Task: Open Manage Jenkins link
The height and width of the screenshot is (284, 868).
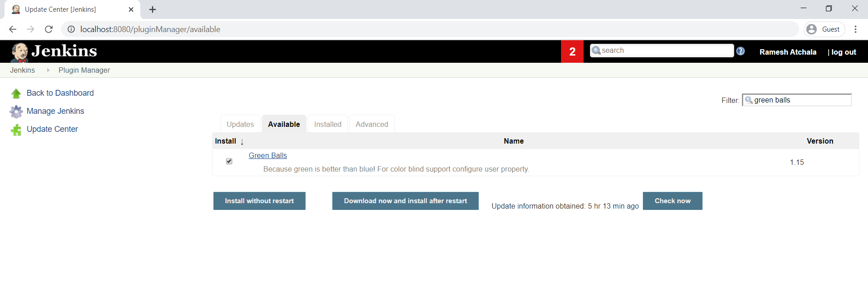Action: (x=55, y=111)
